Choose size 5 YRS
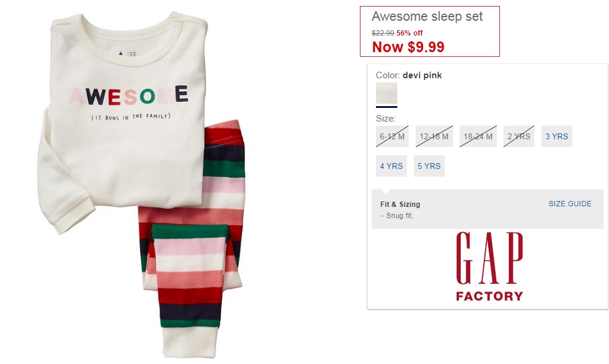Screen dimensions: 609x364 click(x=429, y=166)
